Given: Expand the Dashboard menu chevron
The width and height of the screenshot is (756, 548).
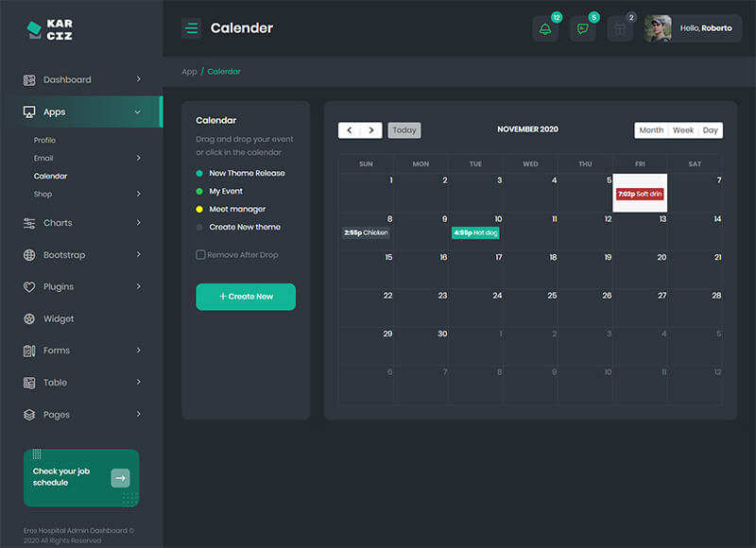Looking at the screenshot, I should click(138, 79).
